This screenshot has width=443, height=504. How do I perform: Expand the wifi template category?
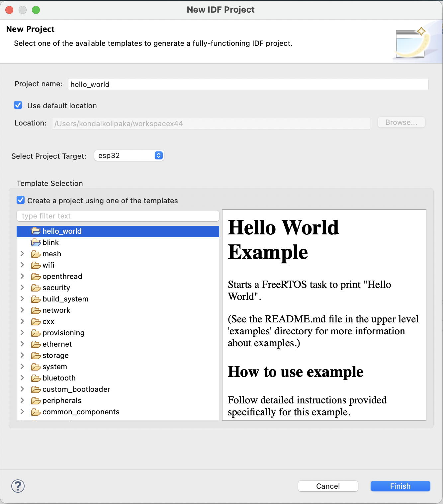[22, 265]
